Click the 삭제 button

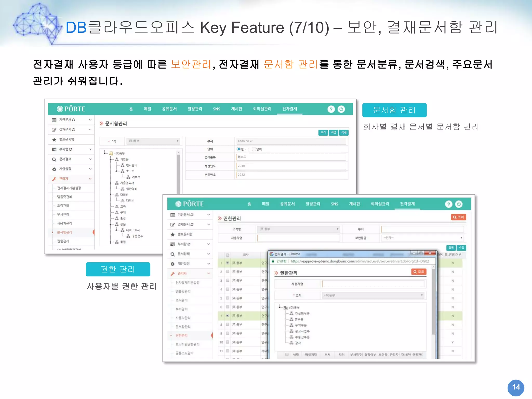click(x=344, y=132)
